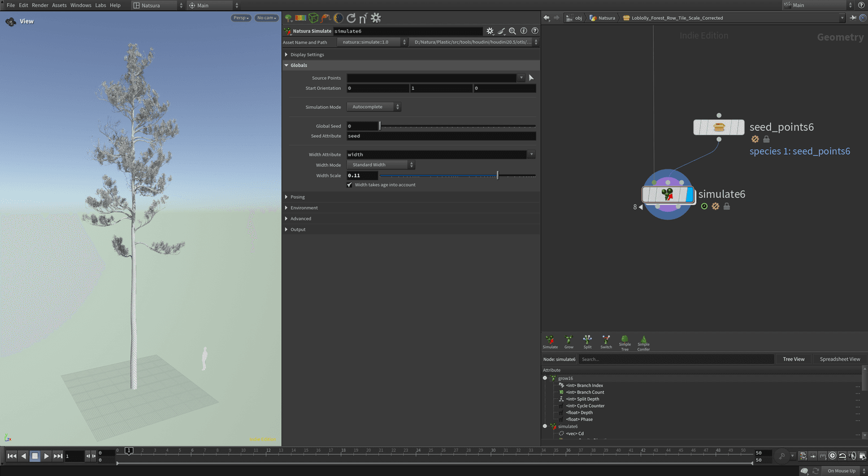Open the No cam camera dropdown
868x476 pixels.
click(267, 18)
